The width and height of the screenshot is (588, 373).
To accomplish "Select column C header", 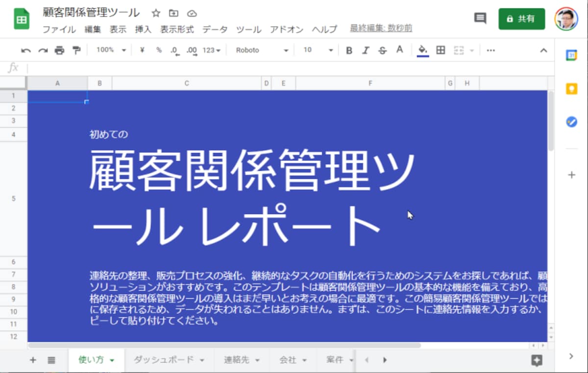I will (x=187, y=83).
